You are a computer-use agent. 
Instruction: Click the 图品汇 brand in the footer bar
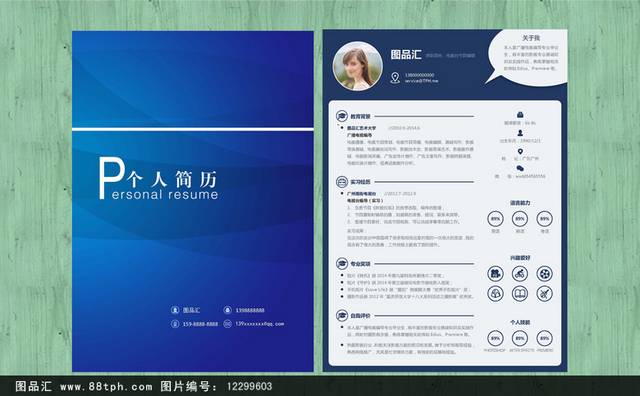pyautogui.click(x=33, y=387)
